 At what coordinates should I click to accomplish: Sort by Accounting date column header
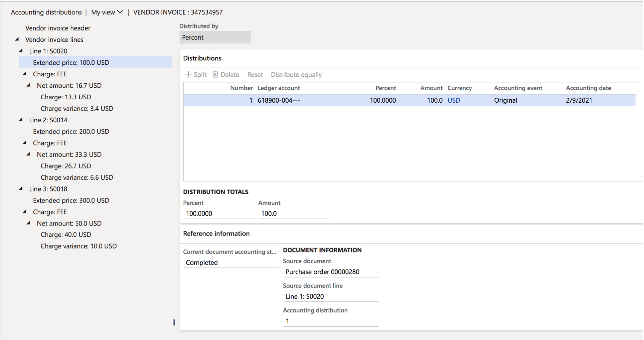point(588,88)
